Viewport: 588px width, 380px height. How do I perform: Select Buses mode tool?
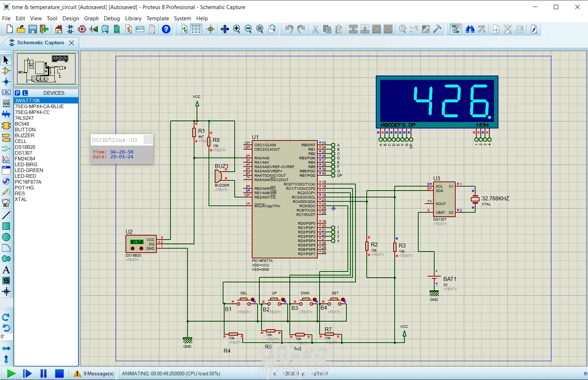pyautogui.click(x=6, y=114)
